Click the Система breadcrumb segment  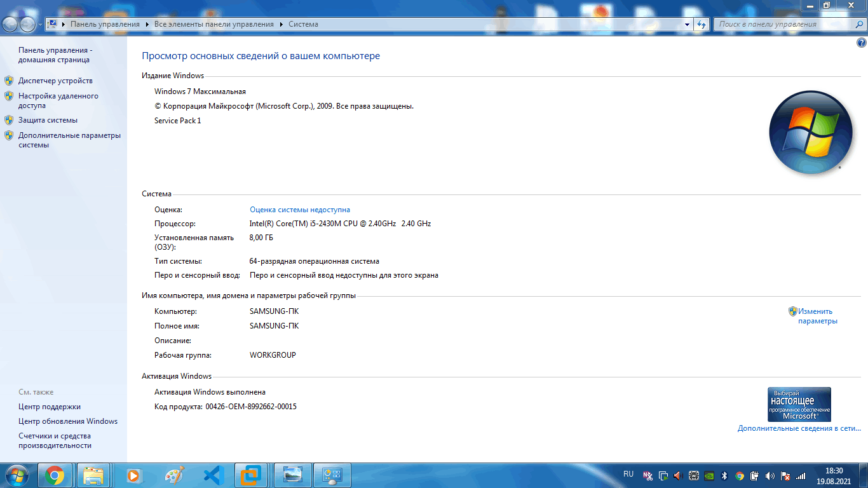coord(303,24)
